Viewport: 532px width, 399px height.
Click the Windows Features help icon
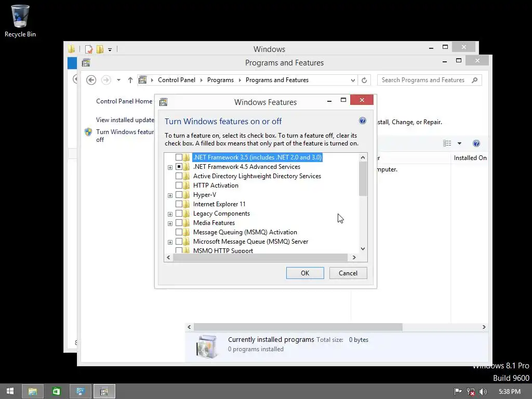[x=362, y=121]
